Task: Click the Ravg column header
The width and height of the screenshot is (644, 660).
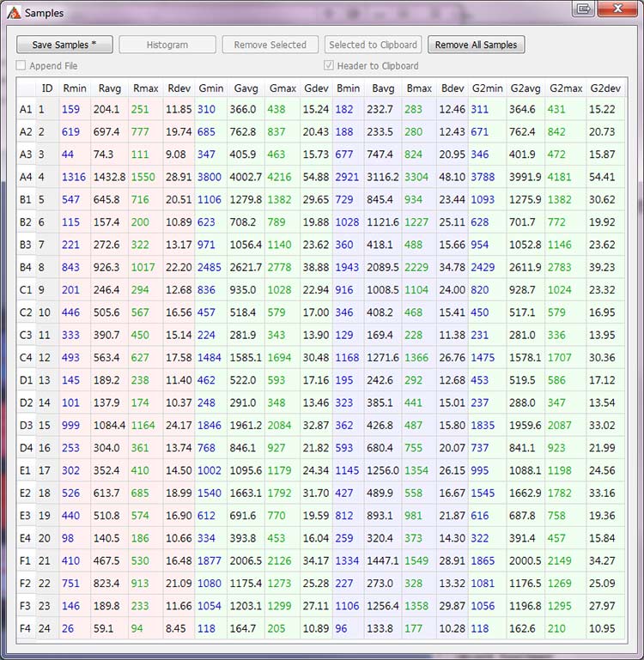Action: 110,88
